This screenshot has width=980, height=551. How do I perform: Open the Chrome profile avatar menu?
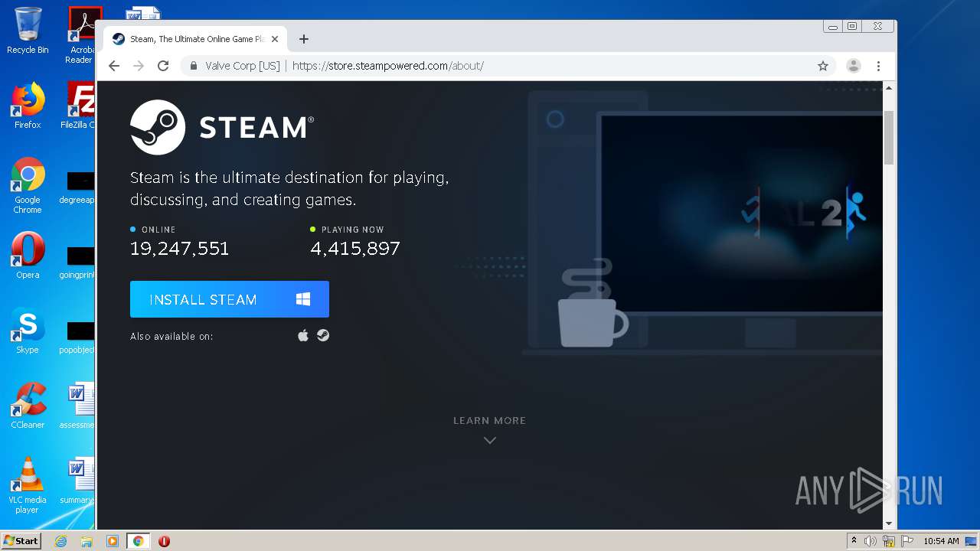(x=854, y=66)
